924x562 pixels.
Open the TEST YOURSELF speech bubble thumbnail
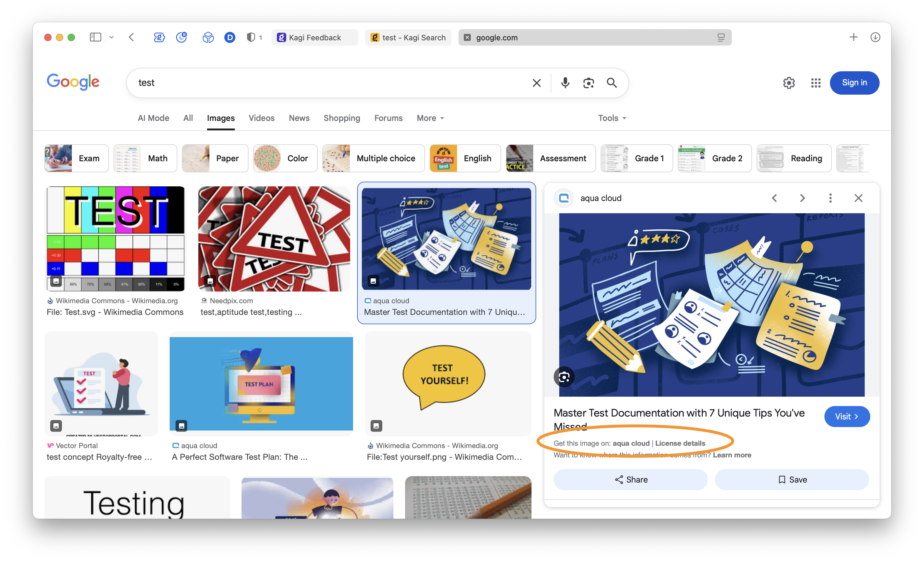point(447,383)
